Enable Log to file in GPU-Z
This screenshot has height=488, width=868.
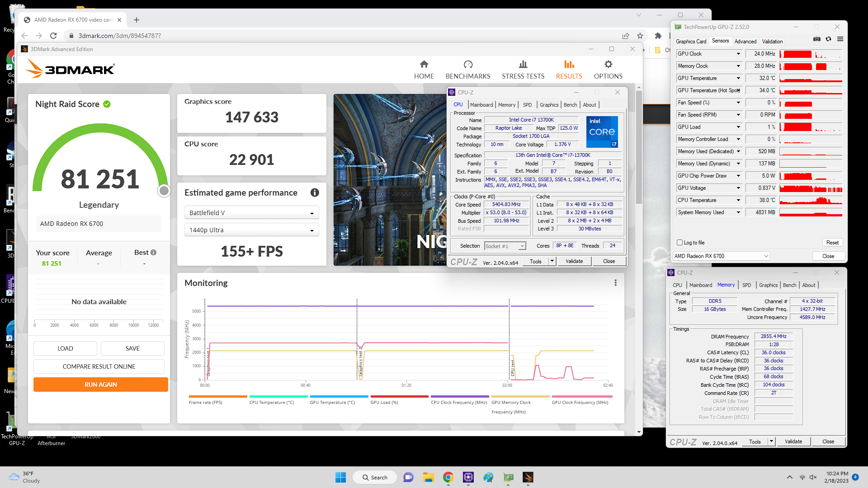679,243
